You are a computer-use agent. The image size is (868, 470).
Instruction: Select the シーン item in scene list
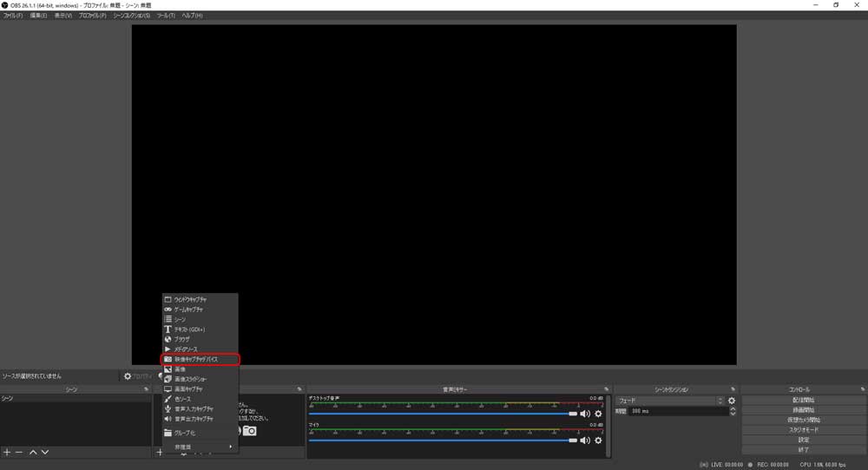(x=76, y=398)
